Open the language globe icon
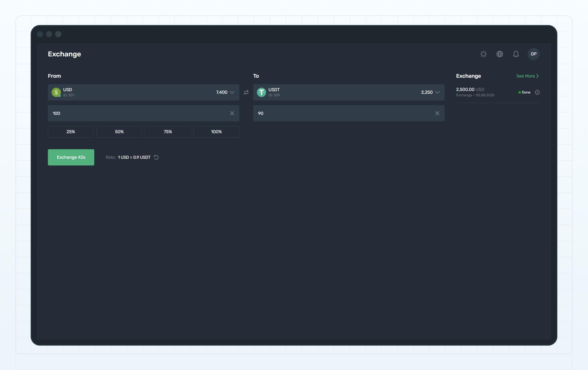The image size is (588, 370). [x=499, y=54]
